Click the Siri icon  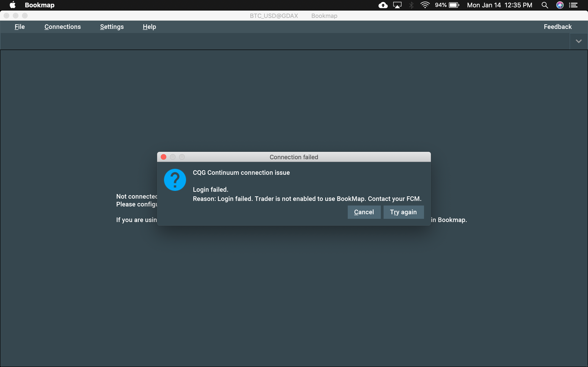click(x=560, y=5)
